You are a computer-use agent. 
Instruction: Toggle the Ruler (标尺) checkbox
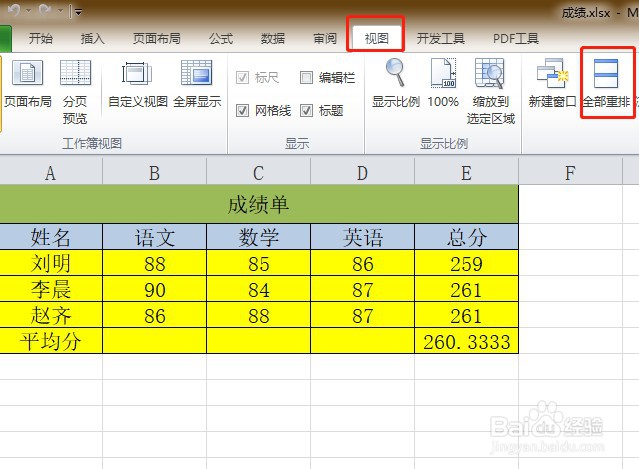242,77
